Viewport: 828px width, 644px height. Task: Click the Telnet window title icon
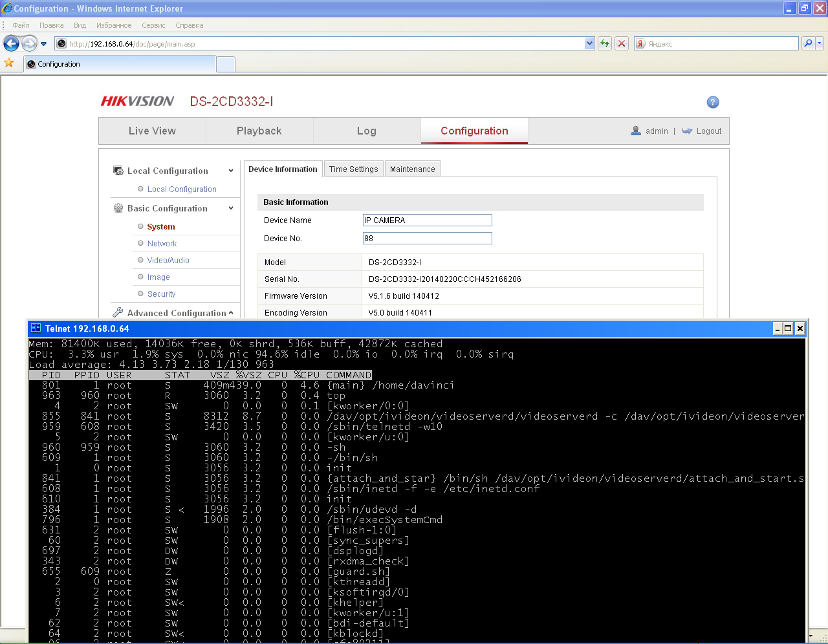click(36, 328)
